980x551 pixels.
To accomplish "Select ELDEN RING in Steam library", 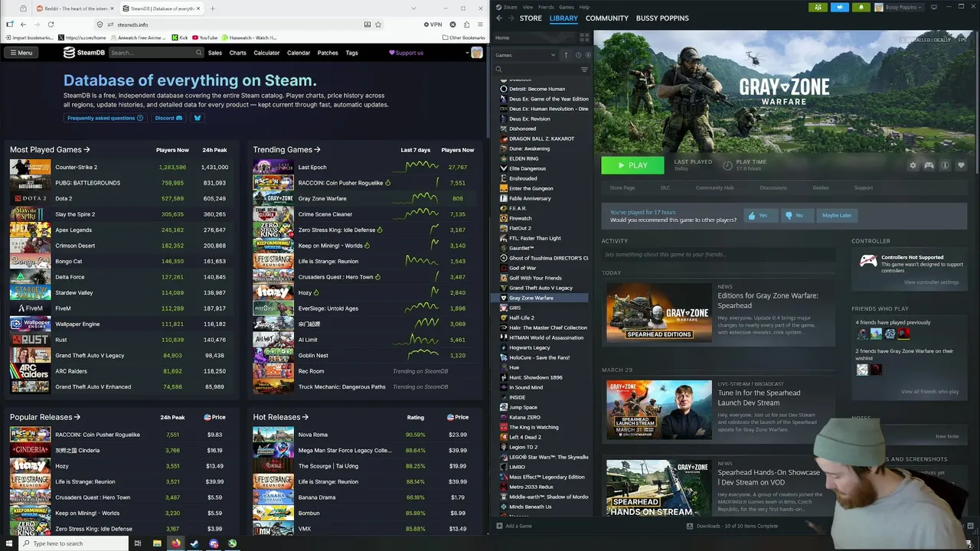I will pos(524,158).
